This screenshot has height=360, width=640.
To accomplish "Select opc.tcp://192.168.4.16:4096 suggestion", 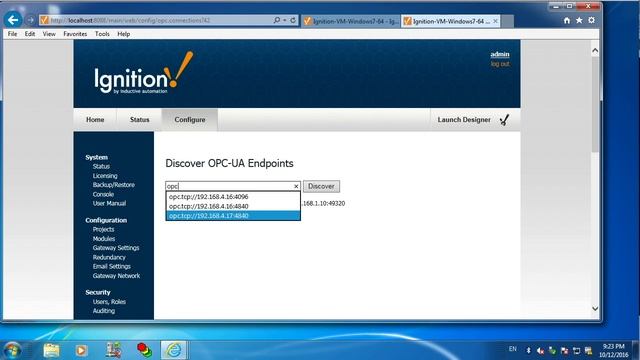I will (x=233, y=197).
